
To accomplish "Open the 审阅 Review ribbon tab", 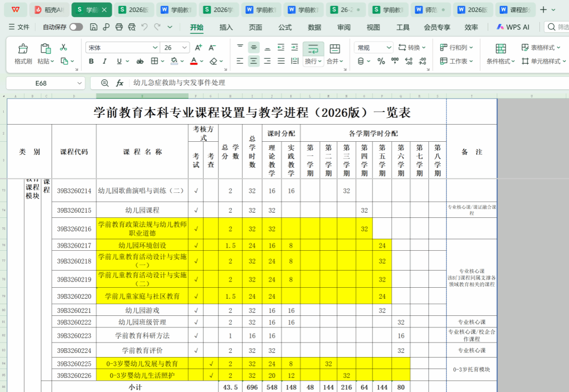I will [x=344, y=27].
